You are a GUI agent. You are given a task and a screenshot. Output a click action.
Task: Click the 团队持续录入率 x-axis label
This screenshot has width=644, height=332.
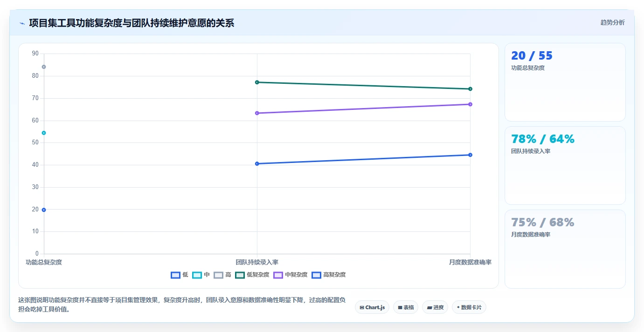(x=257, y=262)
